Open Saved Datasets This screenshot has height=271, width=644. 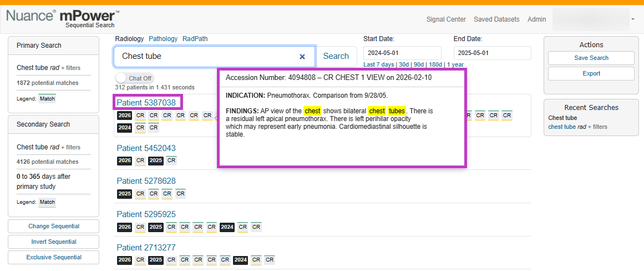click(x=496, y=19)
